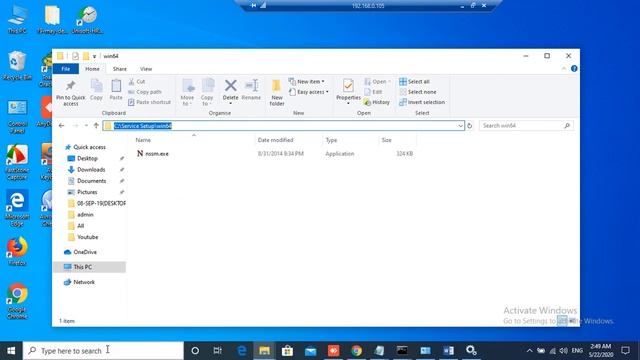Switch to the View ribbon tab
Screen dimensions: 640x360
click(x=146, y=69)
